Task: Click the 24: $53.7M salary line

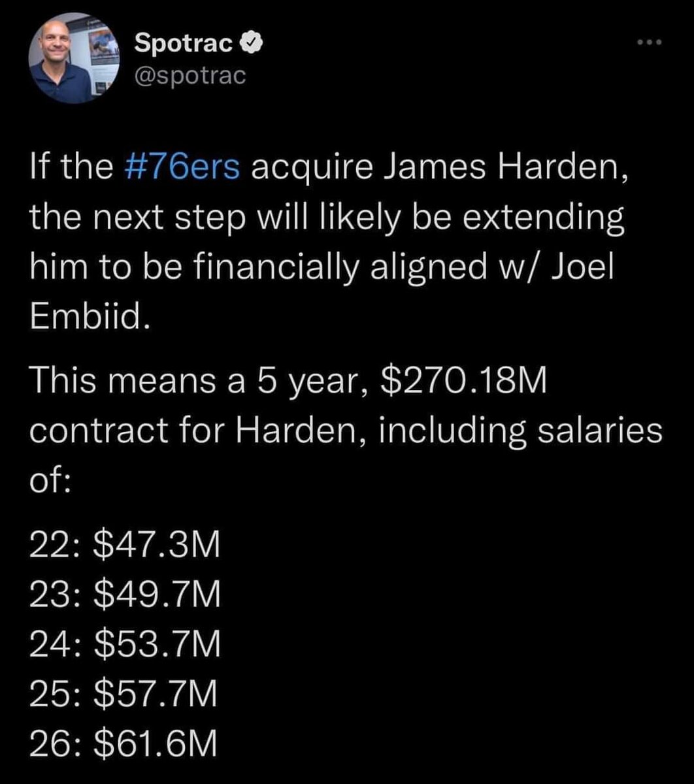Action: 124,644
